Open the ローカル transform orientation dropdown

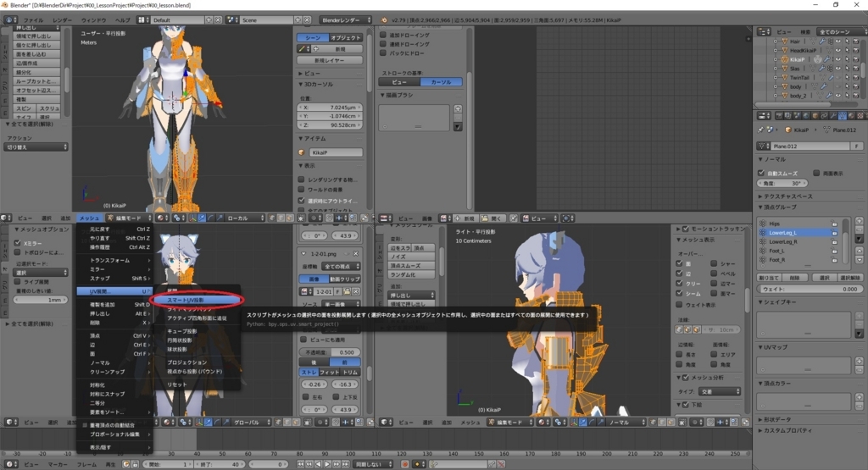pyautogui.click(x=246, y=218)
